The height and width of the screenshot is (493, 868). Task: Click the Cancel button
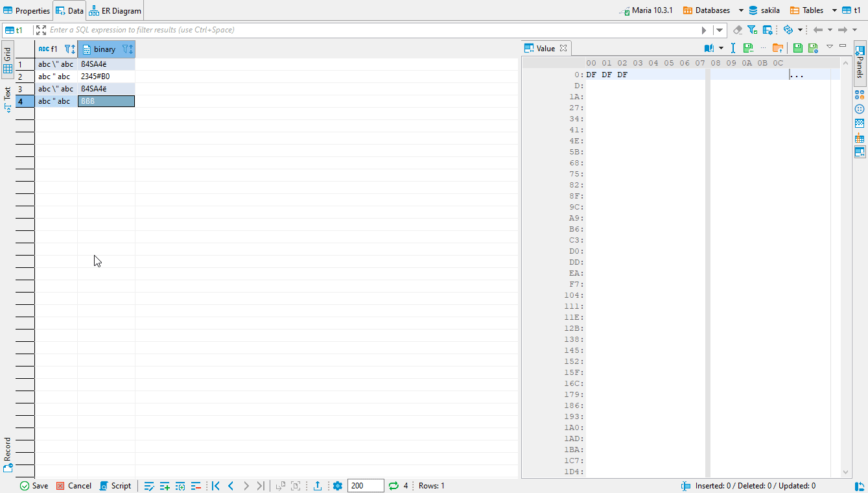pos(73,486)
